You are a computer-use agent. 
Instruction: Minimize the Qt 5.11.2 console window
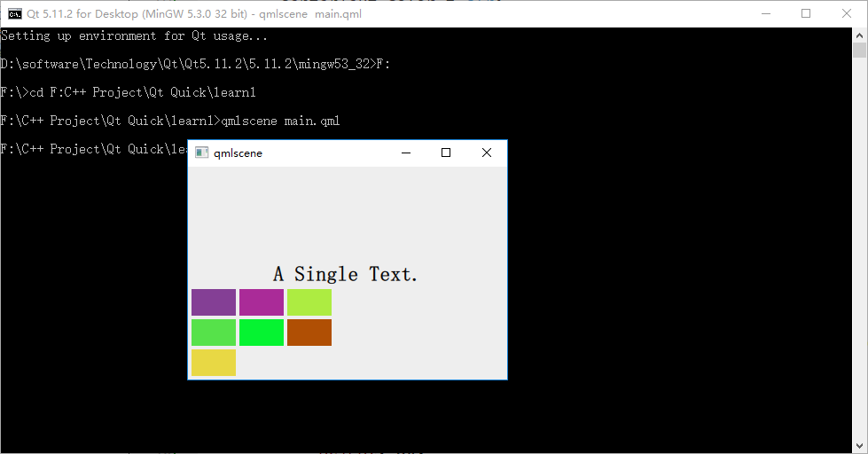tap(763, 13)
